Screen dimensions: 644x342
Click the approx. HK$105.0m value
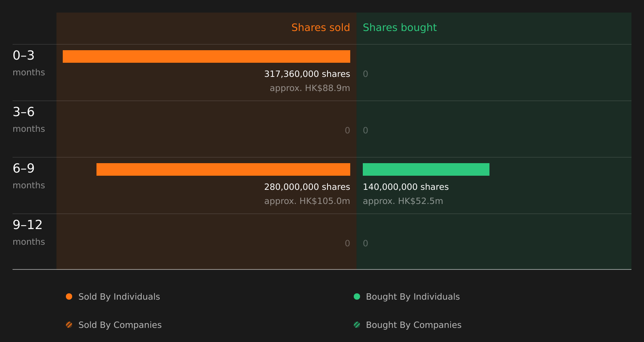point(307,201)
